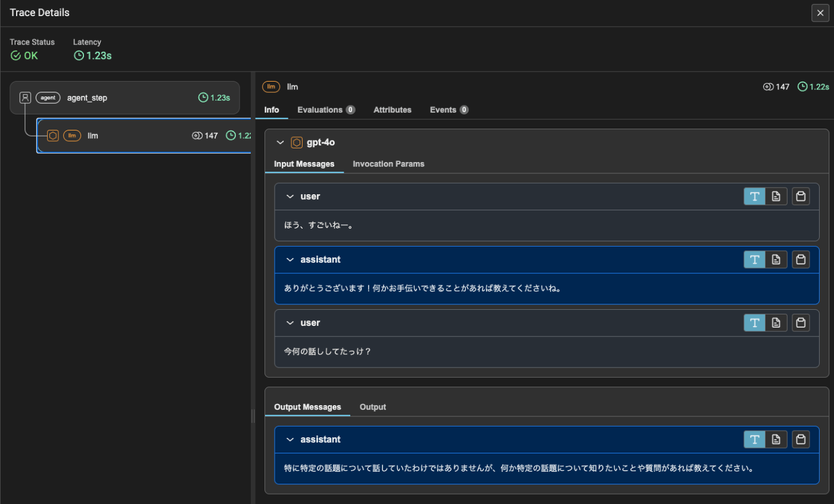Click the '今何の話ししてたっけ？' message text

click(x=328, y=351)
